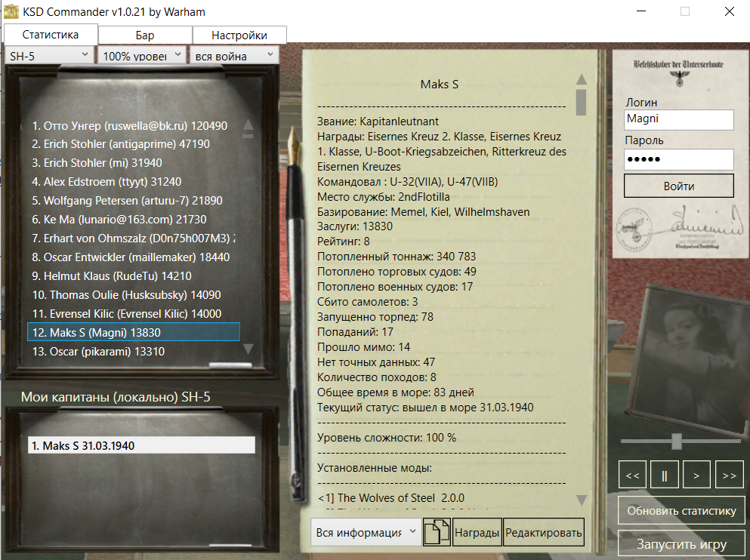Pause the music playback
This screenshot has width=750, height=560.
pyautogui.click(x=665, y=474)
